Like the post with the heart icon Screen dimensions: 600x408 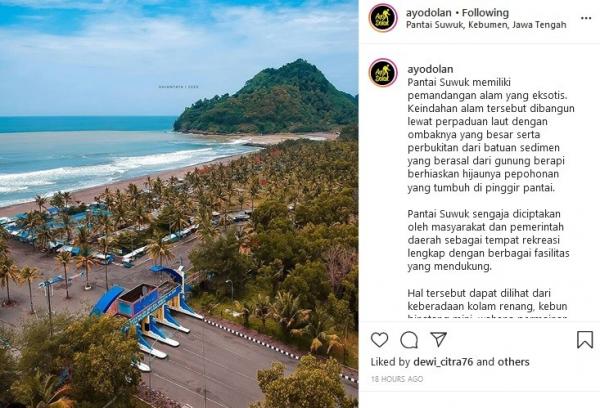(x=379, y=339)
